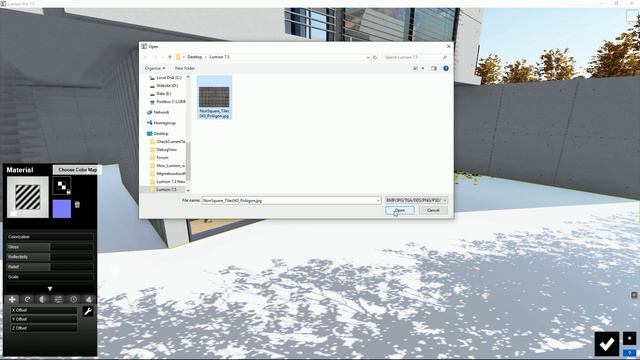Screen dimensions: 640x360
Task: Select Data (E:) drive in navigation tree
Action: (x=160, y=93)
